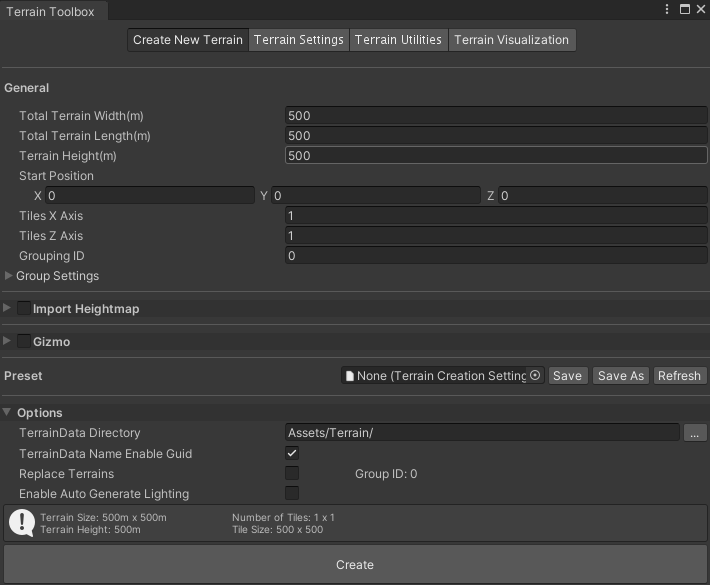This screenshot has width=710, height=585.
Task: Click the Total Terrain Width input field
Action: [496, 116]
